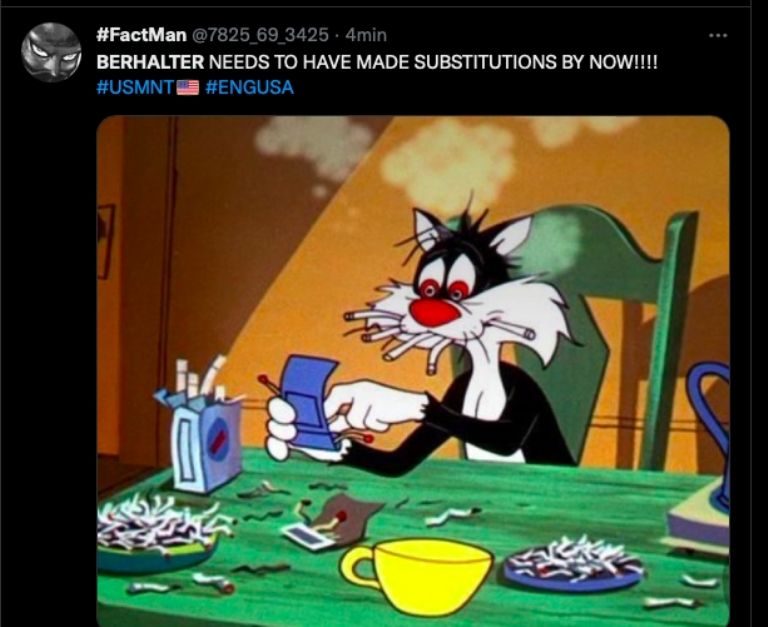768x627 pixels.
Task: Open the three-dot more options menu
Action: pos(718,35)
